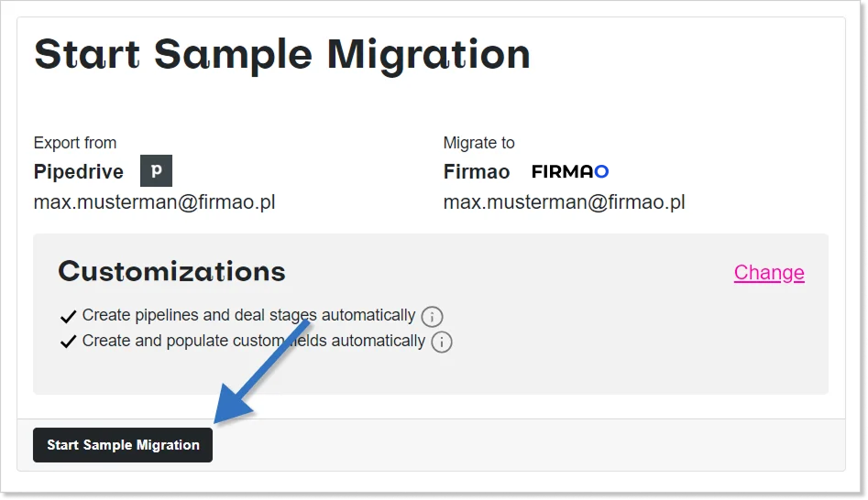Click the 'Export from' label
The height and width of the screenshot is (500, 868).
pos(75,143)
